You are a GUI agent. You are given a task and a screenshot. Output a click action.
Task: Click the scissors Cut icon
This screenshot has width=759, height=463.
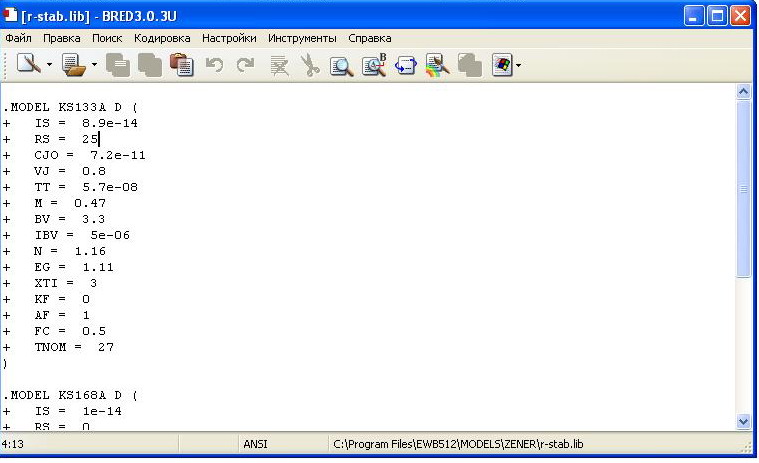coord(310,65)
